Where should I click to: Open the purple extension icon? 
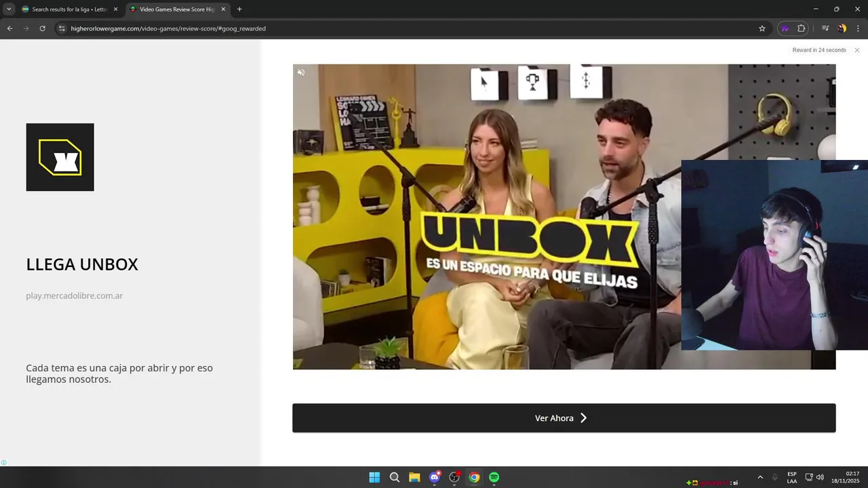pos(785,28)
